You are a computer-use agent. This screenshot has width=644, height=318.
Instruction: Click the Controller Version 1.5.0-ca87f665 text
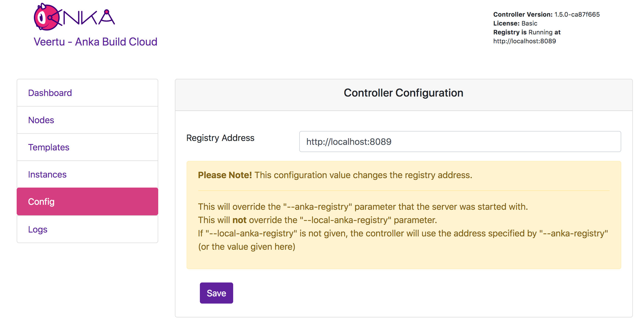tap(546, 14)
